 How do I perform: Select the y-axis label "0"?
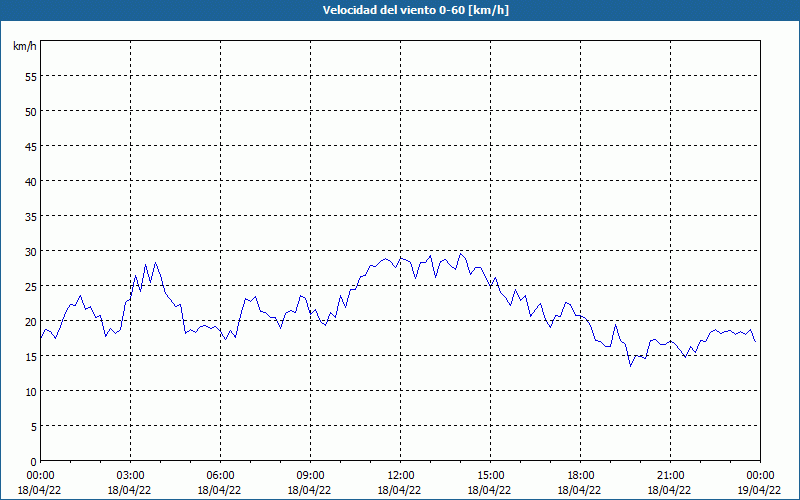pyautogui.click(x=34, y=462)
